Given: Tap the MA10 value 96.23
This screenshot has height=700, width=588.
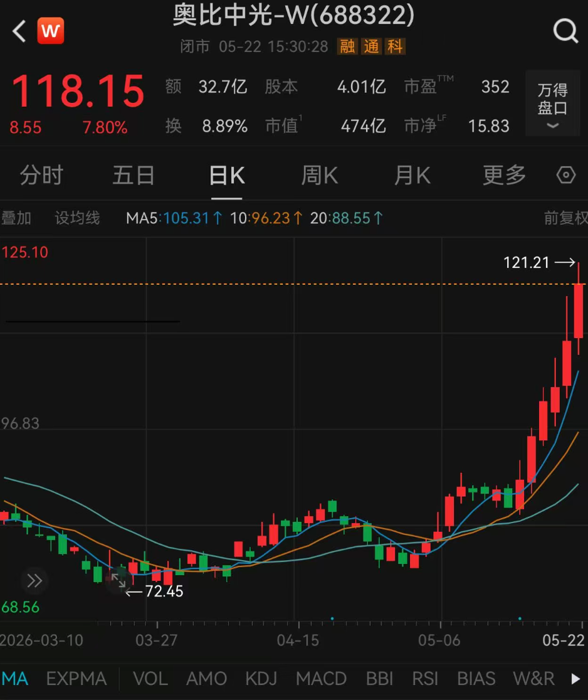Looking at the screenshot, I should (x=271, y=218).
